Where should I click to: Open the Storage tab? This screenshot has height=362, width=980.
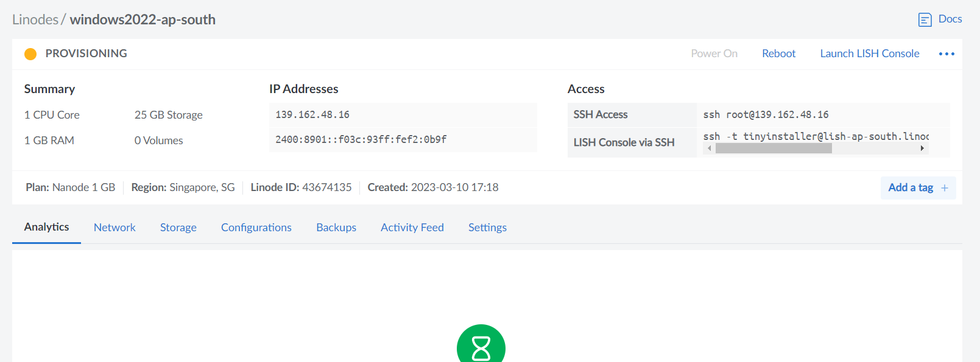tap(178, 228)
